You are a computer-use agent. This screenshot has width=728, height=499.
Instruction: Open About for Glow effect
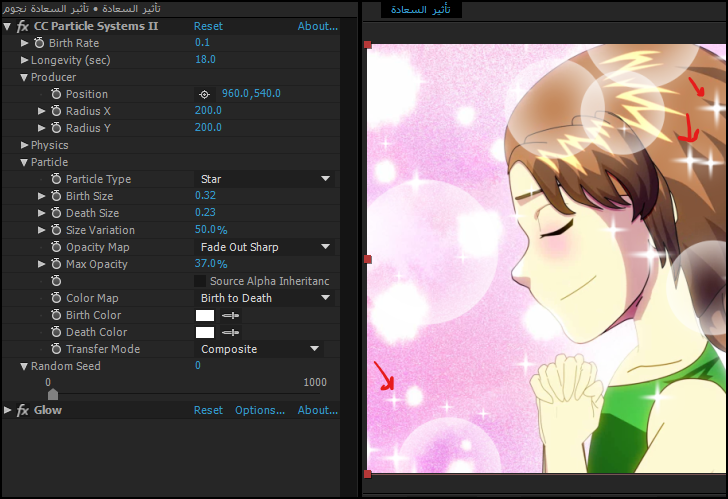pyautogui.click(x=318, y=410)
